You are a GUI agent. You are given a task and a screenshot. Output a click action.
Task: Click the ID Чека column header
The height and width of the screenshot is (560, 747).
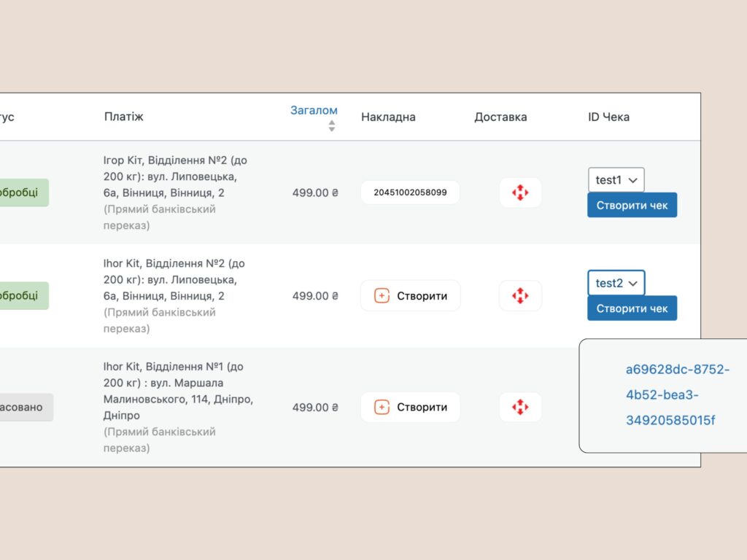[608, 117]
